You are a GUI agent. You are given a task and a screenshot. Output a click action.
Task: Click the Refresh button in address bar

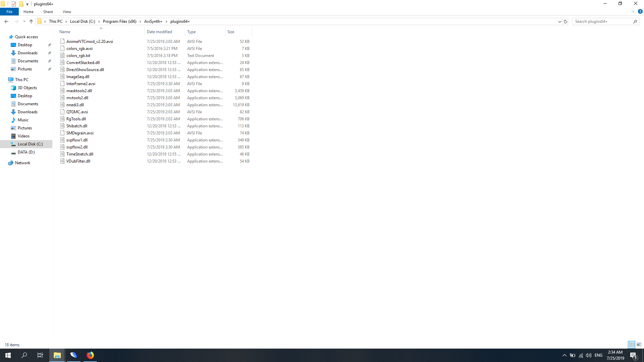pyautogui.click(x=566, y=21)
